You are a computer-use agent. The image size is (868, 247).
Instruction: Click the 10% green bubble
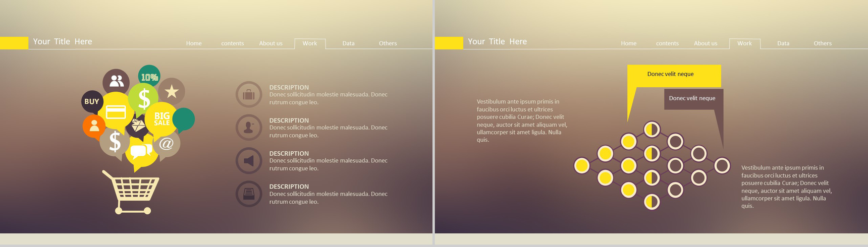point(149,76)
